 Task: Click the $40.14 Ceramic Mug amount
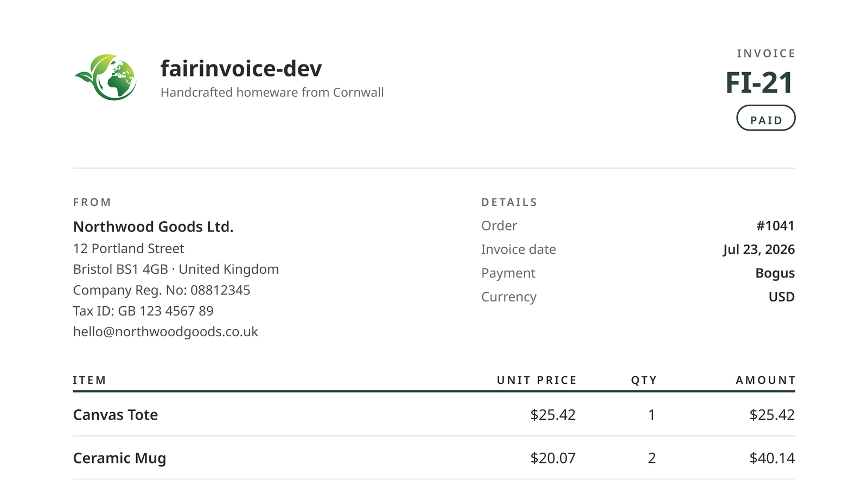pyautogui.click(x=772, y=458)
